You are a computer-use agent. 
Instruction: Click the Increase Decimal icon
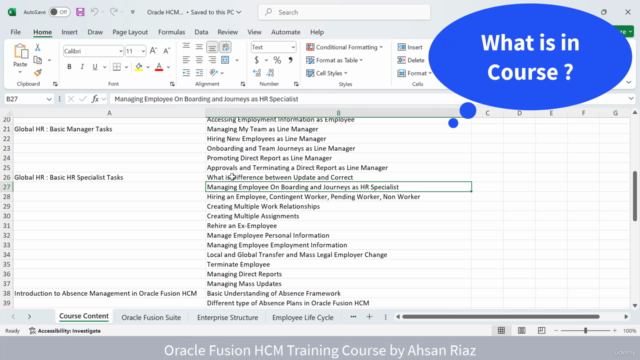coord(257,73)
